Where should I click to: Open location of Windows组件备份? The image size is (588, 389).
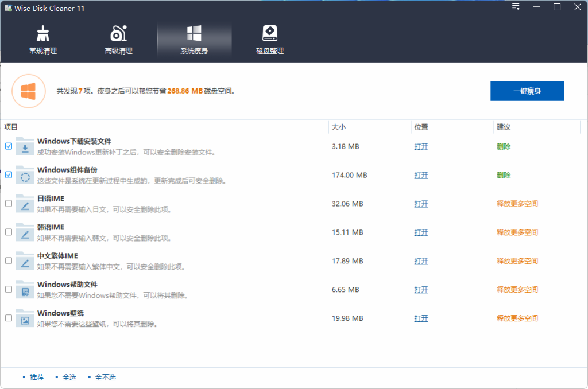[x=421, y=175]
